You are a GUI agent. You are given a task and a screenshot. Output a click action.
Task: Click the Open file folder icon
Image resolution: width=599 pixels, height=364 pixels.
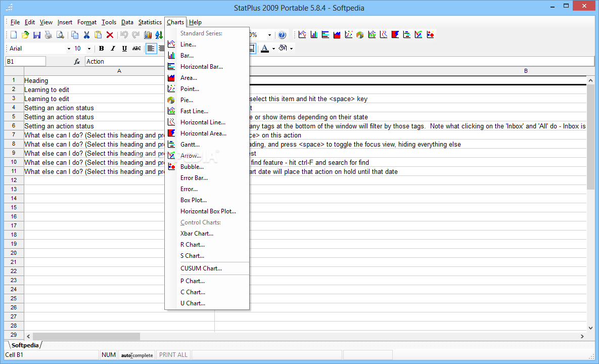point(25,35)
